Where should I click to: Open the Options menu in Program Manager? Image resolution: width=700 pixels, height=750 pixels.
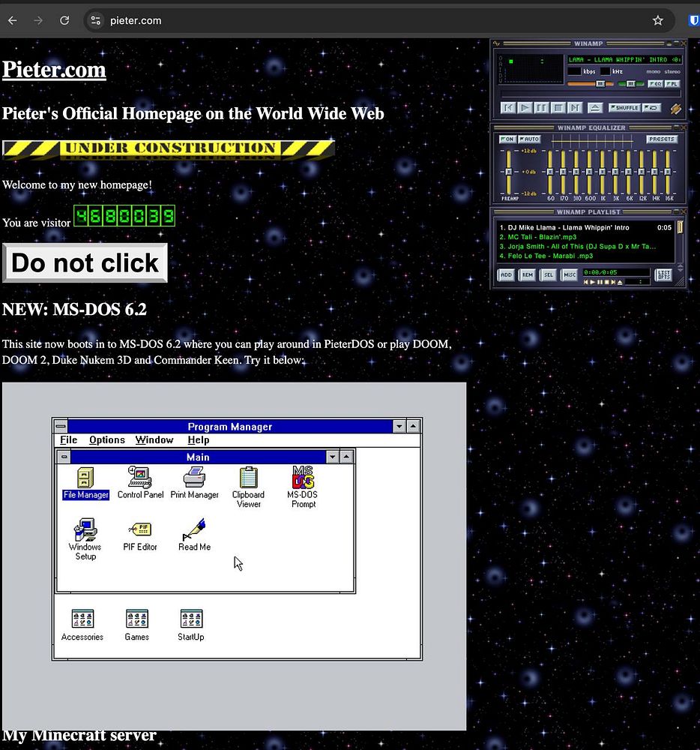(107, 440)
